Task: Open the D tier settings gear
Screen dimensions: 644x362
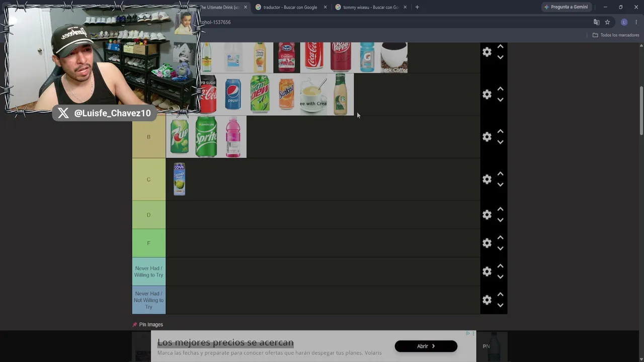Action: pos(487,215)
